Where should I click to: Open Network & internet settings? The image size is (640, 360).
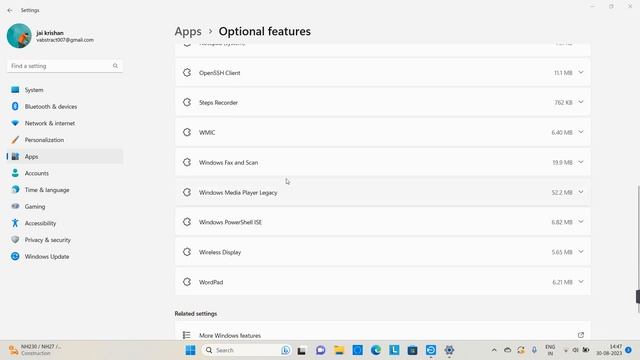pyautogui.click(x=65, y=123)
